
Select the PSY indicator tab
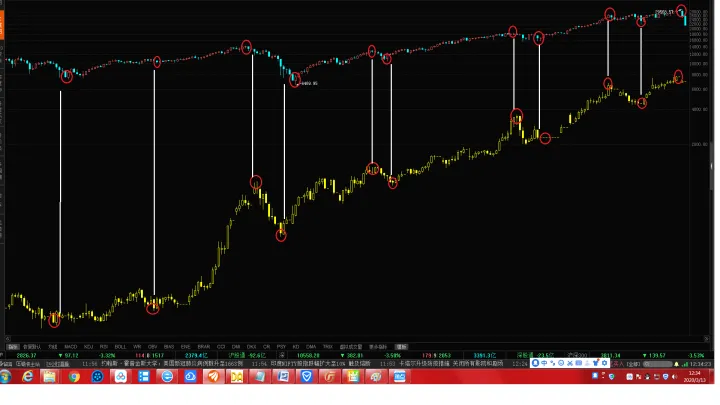point(281,347)
